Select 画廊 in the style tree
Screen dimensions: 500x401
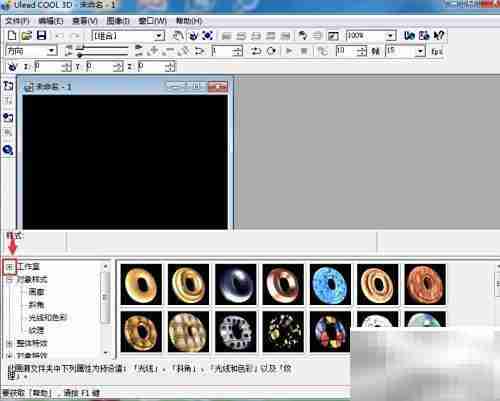point(36,292)
